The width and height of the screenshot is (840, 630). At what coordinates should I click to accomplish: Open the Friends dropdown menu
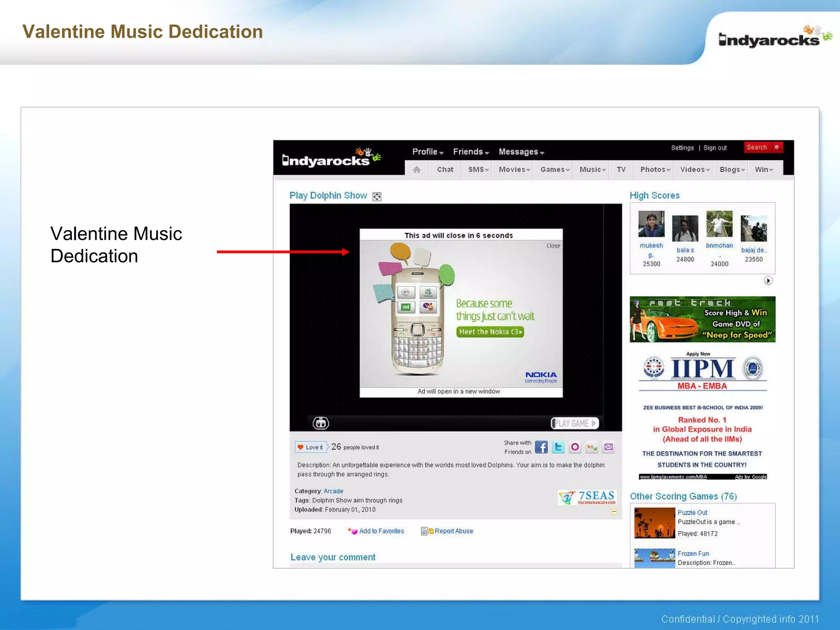click(x=471, y=152)
